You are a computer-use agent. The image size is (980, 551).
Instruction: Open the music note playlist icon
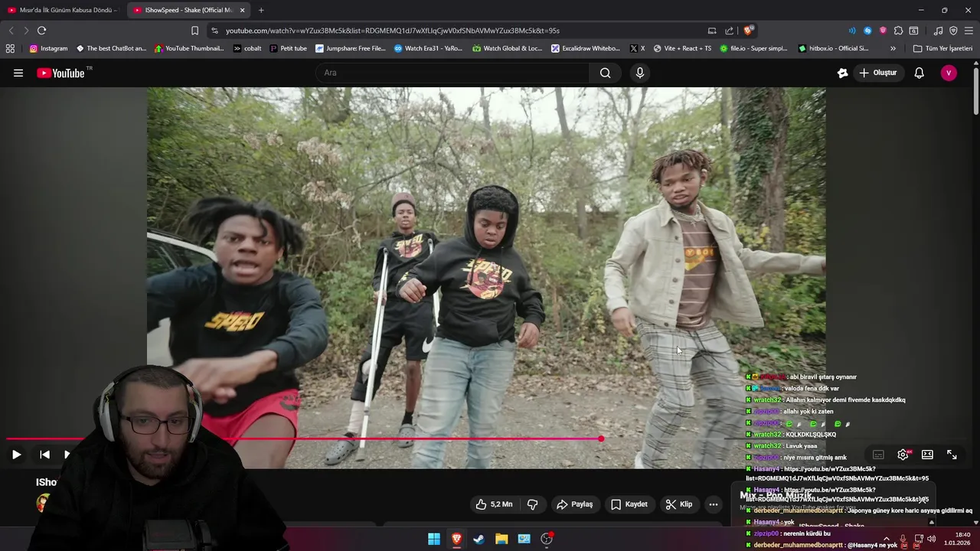click(x=938, y=31)
